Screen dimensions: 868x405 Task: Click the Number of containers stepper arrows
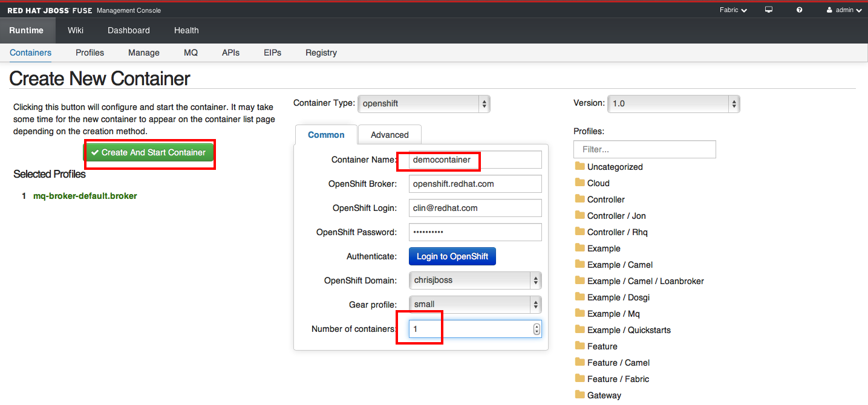[537, 329]
